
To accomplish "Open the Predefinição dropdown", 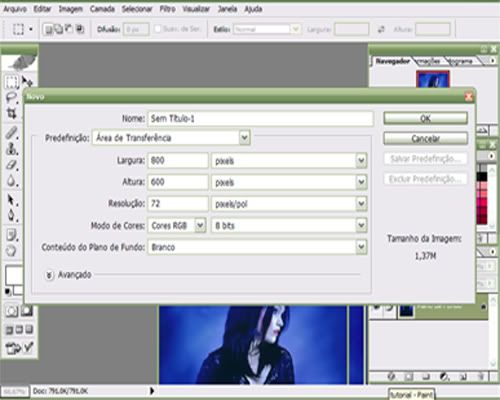I will tap(244, 138).
